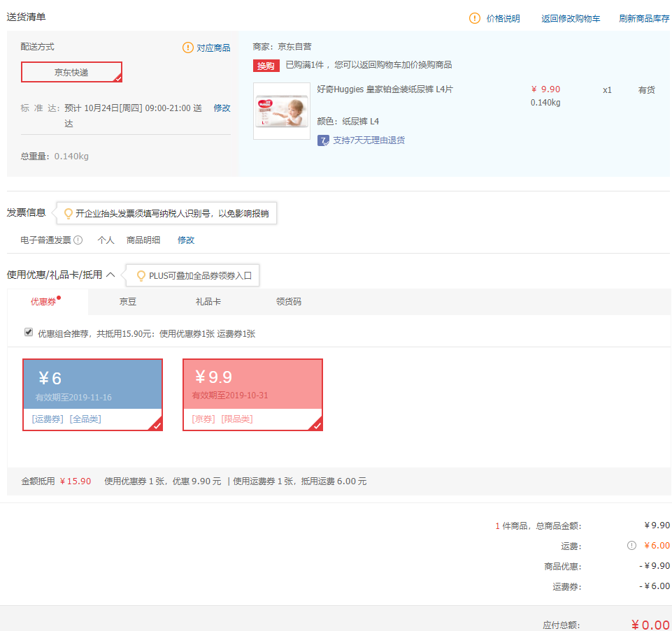Switch to the 京豆 tab
This screenshot has height=631, width=672.
[x=128, y=302]
